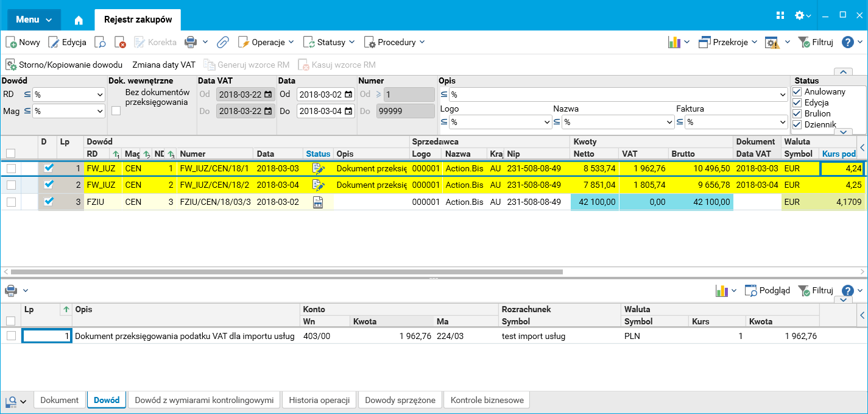Click the Przekroje windows icon
The width and height of the screenshot is (868, 414).
(704, 42)
